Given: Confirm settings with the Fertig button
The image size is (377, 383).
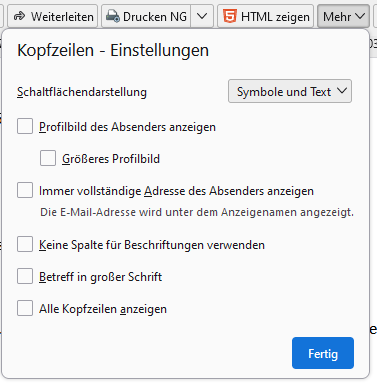Looking at the screenshot, I should tap(323, 353).
